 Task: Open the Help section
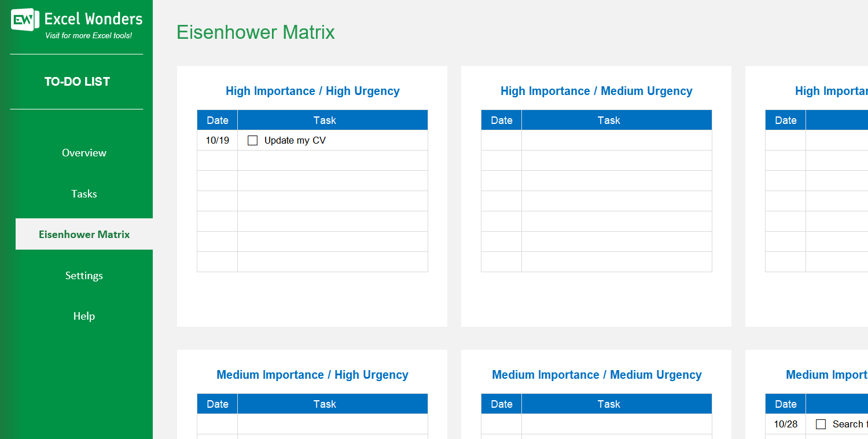(84, 316)
